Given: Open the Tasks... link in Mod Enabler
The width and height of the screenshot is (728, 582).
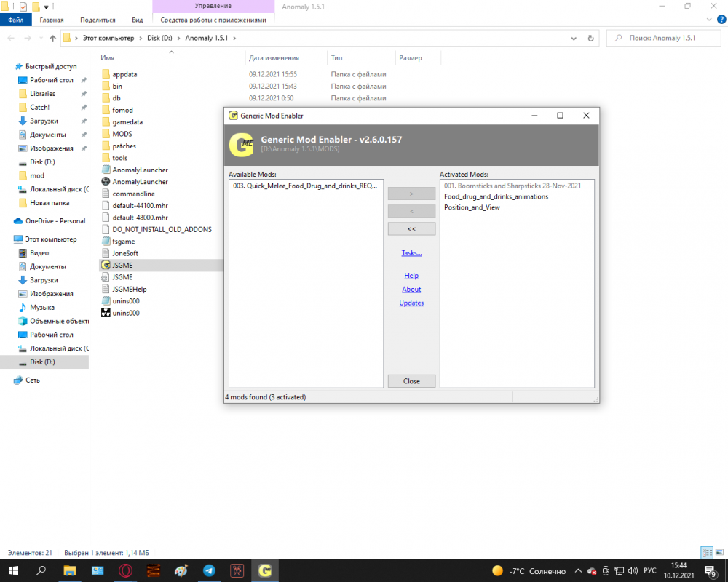Looking at the screenshot, I should click(411, 253).
